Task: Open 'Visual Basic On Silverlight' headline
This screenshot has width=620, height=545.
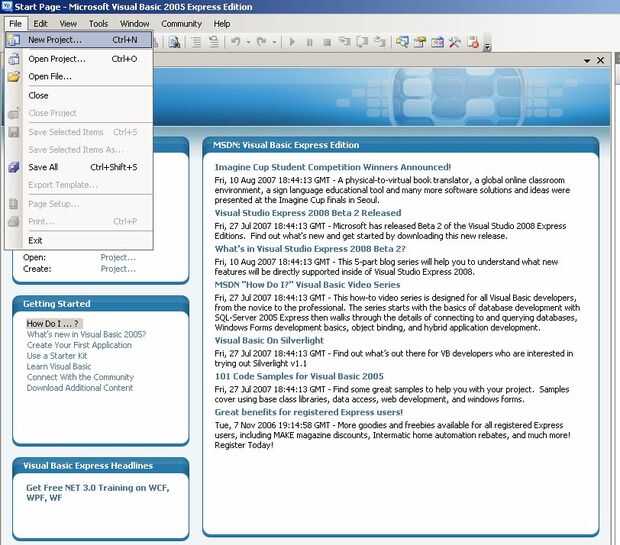Action: pyautogui.click(x=269, y=340)
